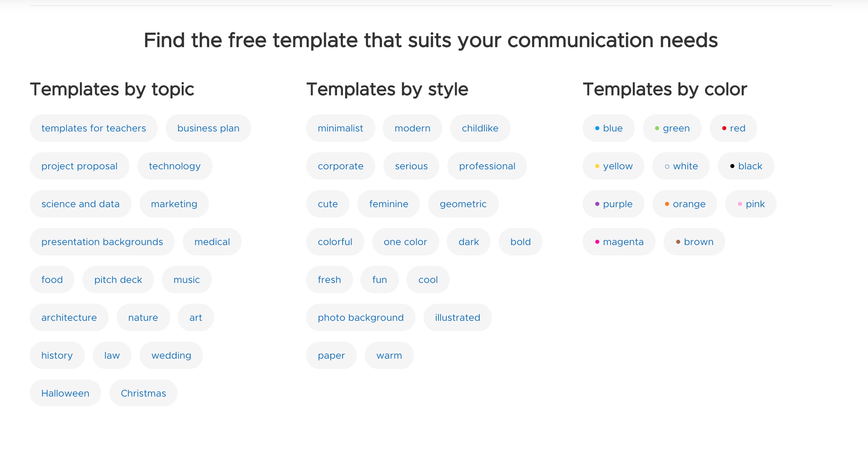Screen dimensions: 868x450
Task: Open photo background style templates
Action: (x=360, y=318)
